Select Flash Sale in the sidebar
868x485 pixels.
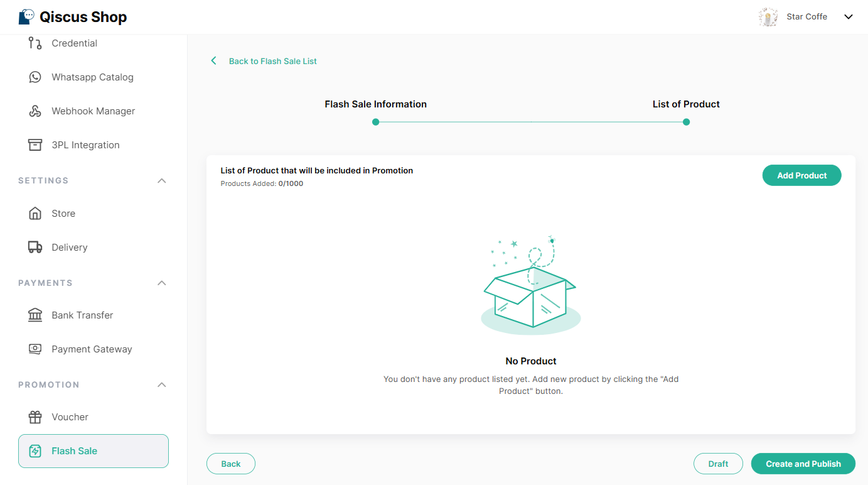tap(94, 451)
